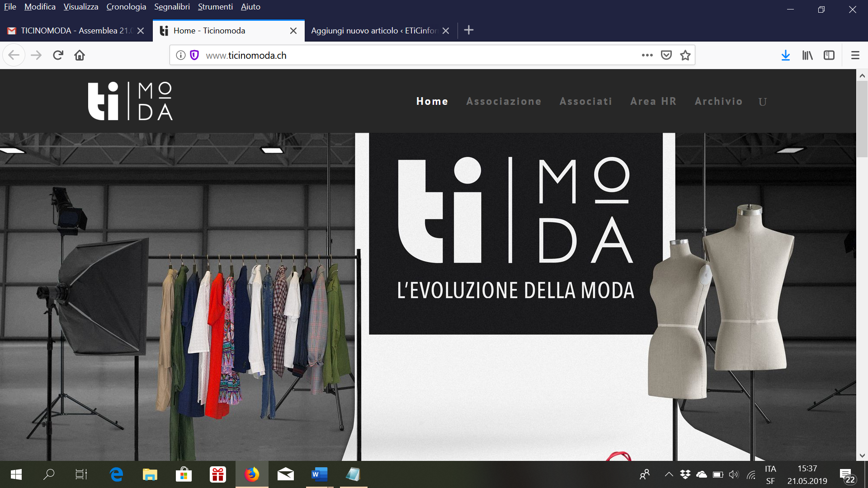Go to the Firefox home page
The height and width of the screenshot is (488, 868).
pos(80,55)
